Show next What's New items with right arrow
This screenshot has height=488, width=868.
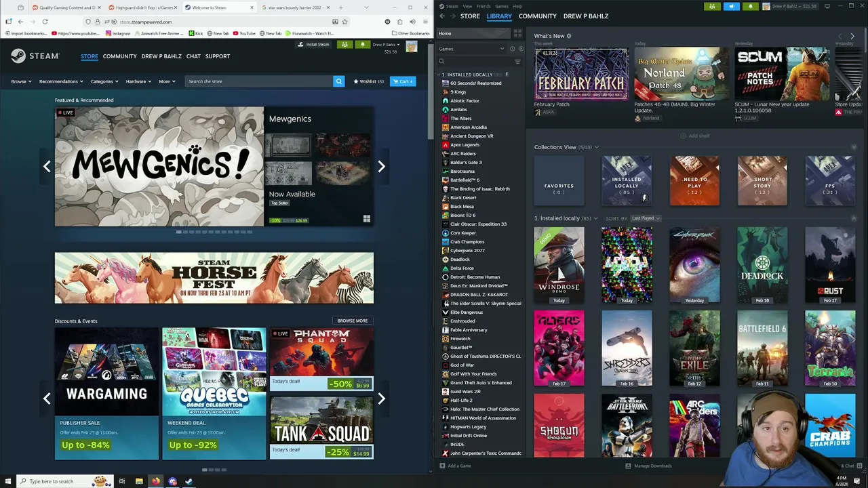852,36
